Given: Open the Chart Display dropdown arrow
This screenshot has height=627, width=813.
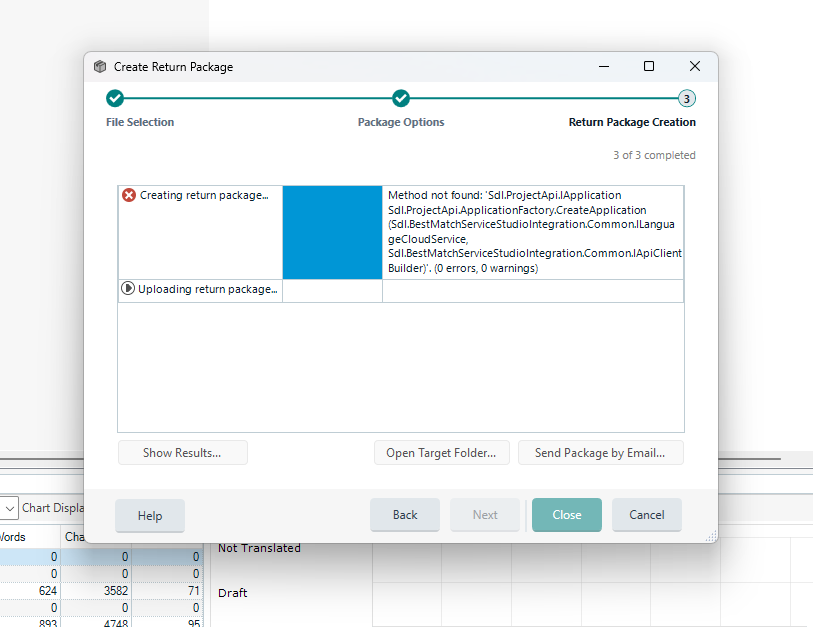Looking at the screenshot, I should pyautogui.click(x=9, y=508).
